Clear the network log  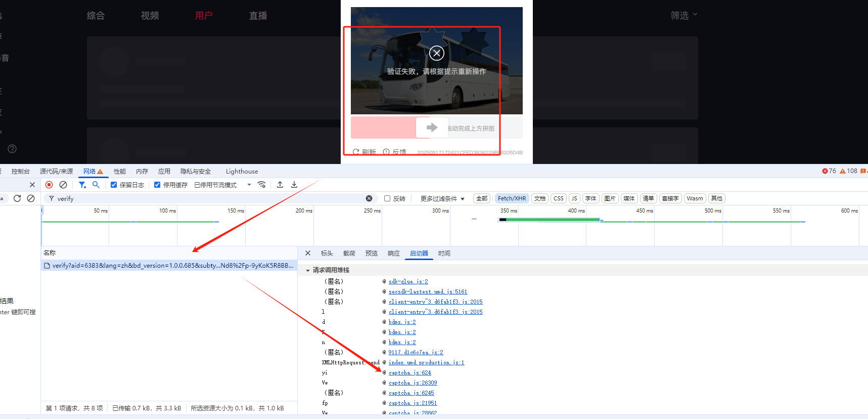(63, 185)
